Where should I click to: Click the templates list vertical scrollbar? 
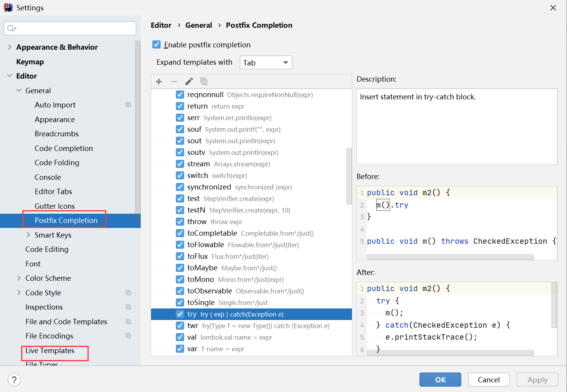[349, 176]
